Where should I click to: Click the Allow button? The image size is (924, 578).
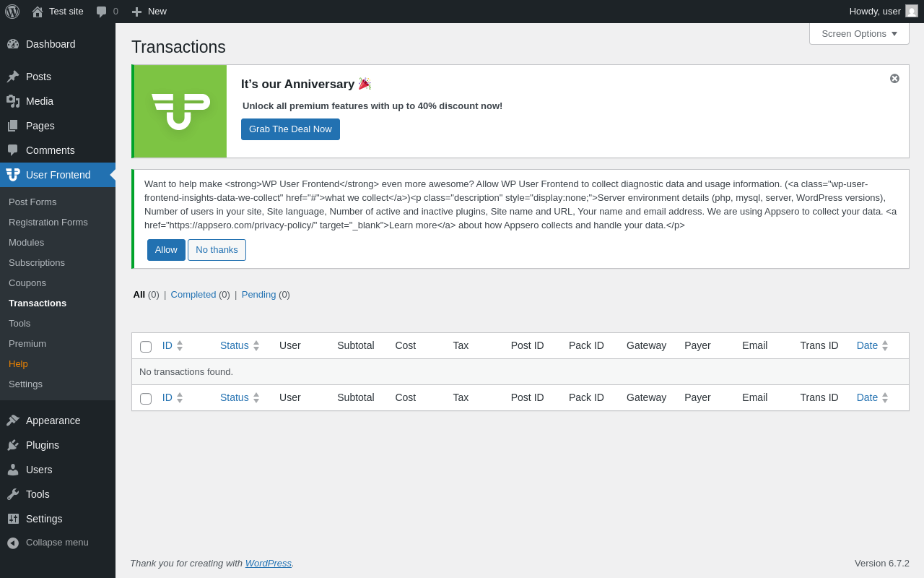[x=166, y=250]
